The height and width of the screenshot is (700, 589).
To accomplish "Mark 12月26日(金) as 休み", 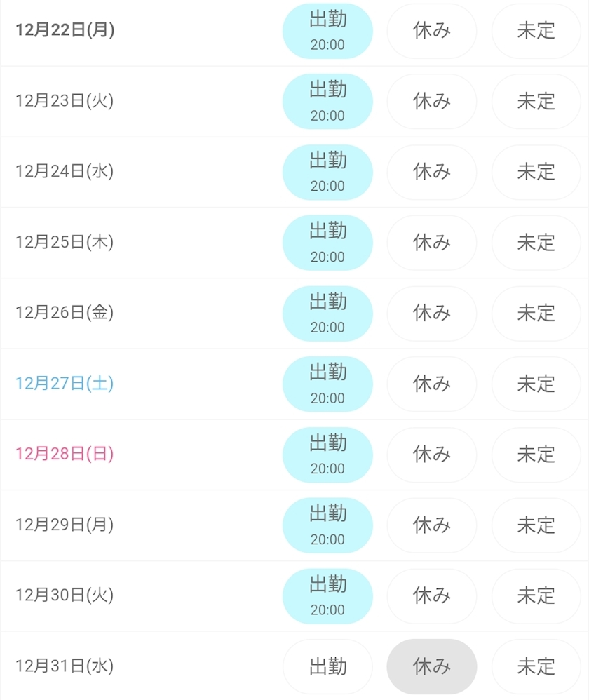I will tap(432, 314).
